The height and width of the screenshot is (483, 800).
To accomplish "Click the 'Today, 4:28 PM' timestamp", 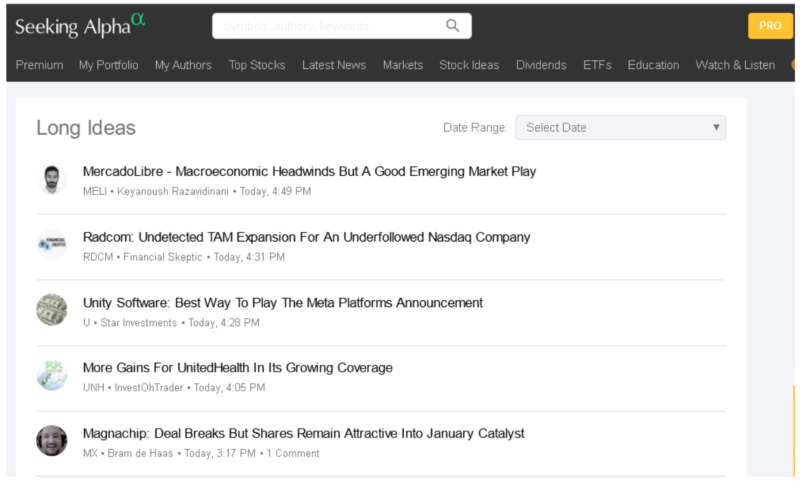I will 224,323.
